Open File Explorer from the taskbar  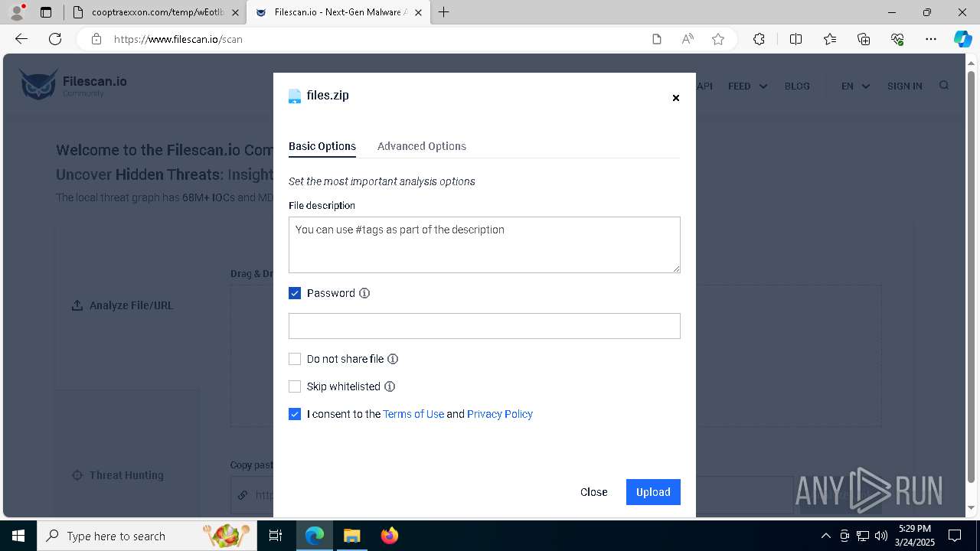pos(351,536)
